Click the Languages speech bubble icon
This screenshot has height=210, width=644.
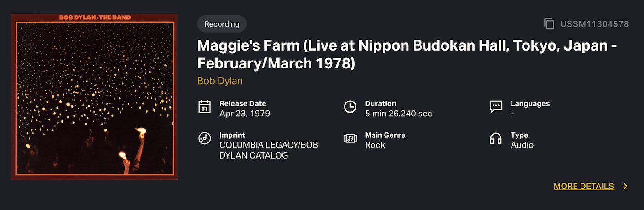tap(495, 107)
